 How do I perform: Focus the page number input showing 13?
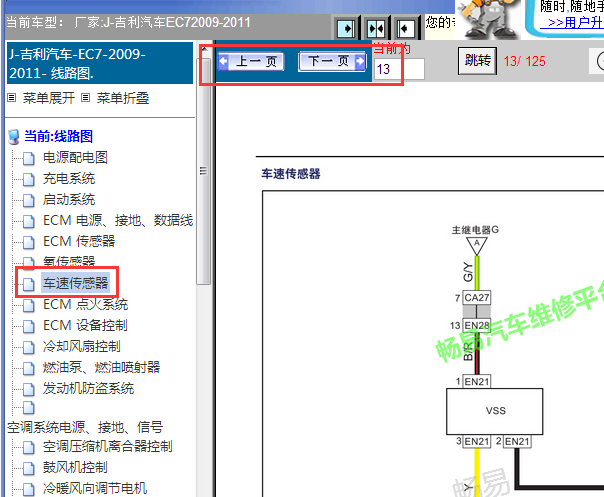pos(399,69)
